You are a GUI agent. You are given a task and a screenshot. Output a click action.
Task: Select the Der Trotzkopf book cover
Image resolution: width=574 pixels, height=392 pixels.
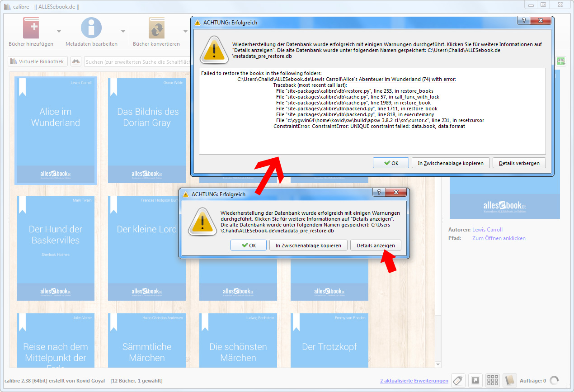[329, 340]
